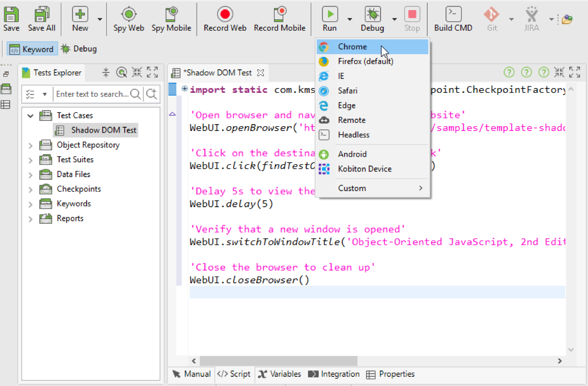Toggle search filter options in Tests Explorer

[x=37, y=93]
